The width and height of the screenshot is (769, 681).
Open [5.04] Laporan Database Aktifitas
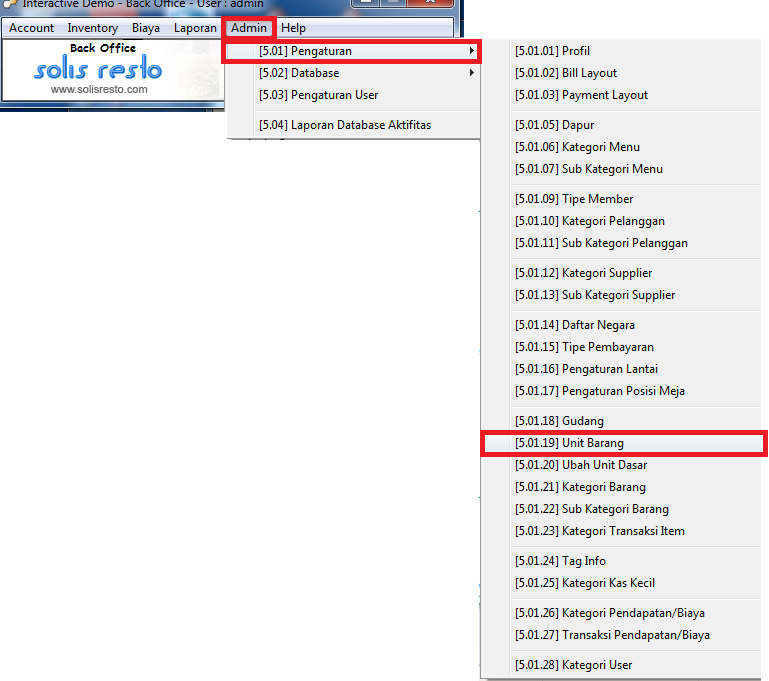point(344,125)
